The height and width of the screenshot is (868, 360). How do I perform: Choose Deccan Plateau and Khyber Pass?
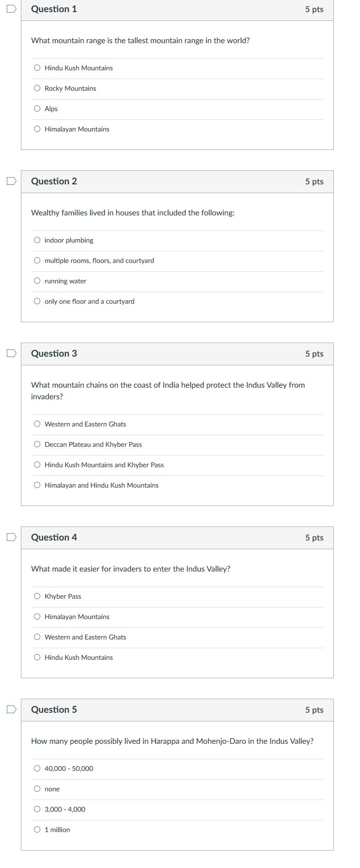pyautogui.click(x=37, y=444)
